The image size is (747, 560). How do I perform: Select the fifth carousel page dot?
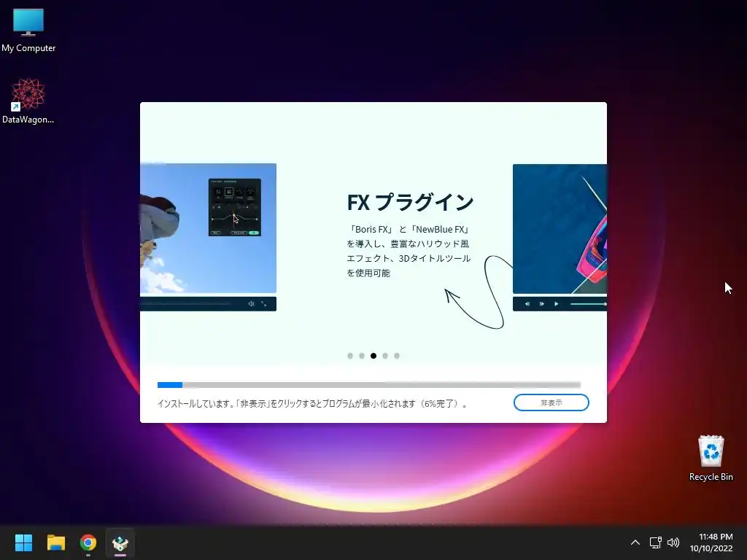pos(397,356)
